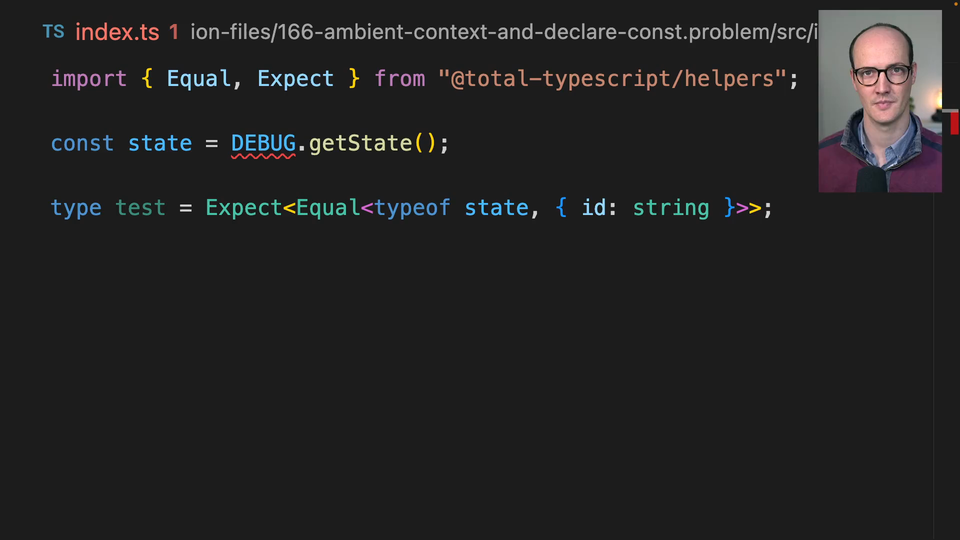Click the id property key
This screenshot has height=540, width=960.
pyautogui.click(x=593, y=208)
